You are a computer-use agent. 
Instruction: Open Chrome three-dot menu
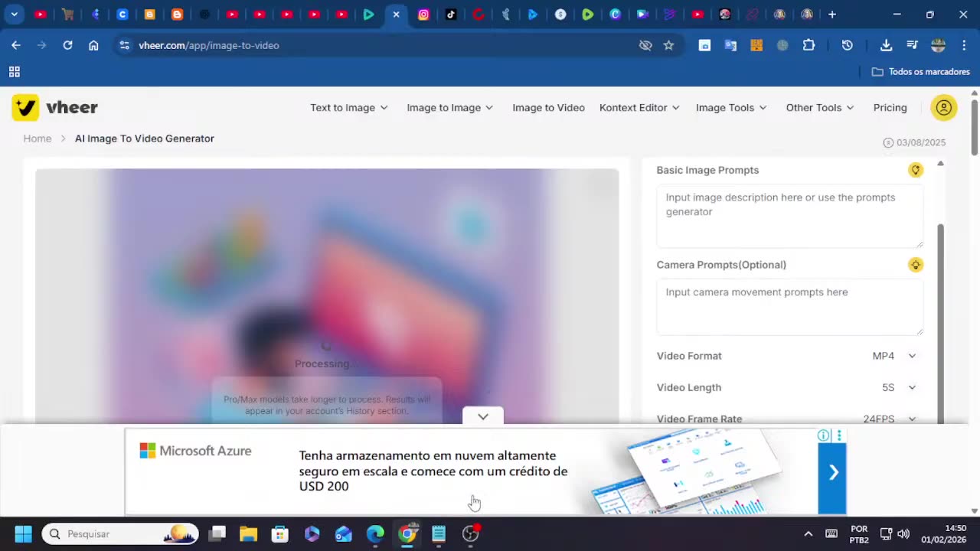[964, 45]
